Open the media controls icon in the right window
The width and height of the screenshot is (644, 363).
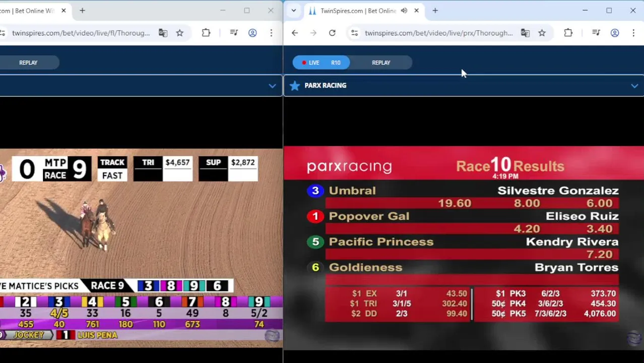tap(596, 33)
